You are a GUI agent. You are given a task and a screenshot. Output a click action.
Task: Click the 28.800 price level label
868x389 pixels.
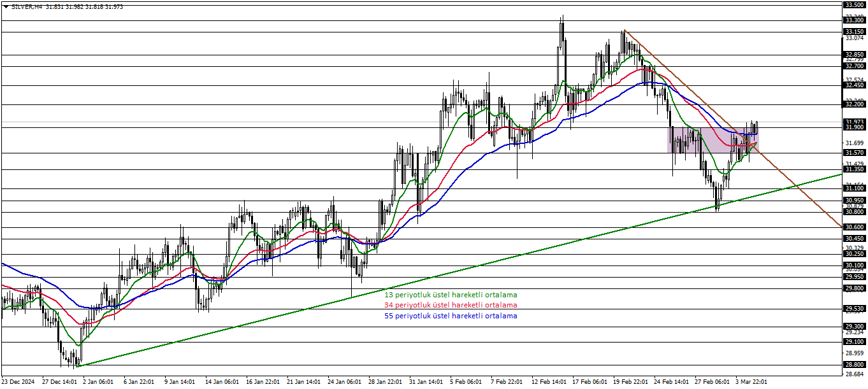pos(854,365)
